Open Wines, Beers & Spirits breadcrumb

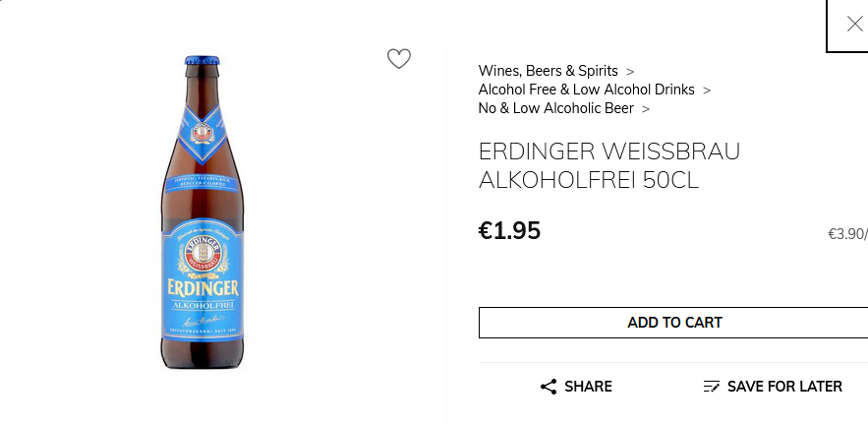pyautogui.click(x=548, y=71)
